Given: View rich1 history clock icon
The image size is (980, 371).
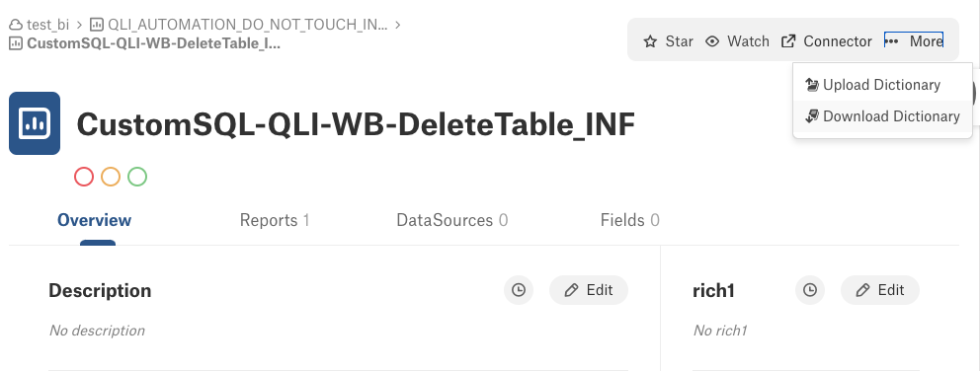Looking at the screenshot, I should (x=810, y=290).
